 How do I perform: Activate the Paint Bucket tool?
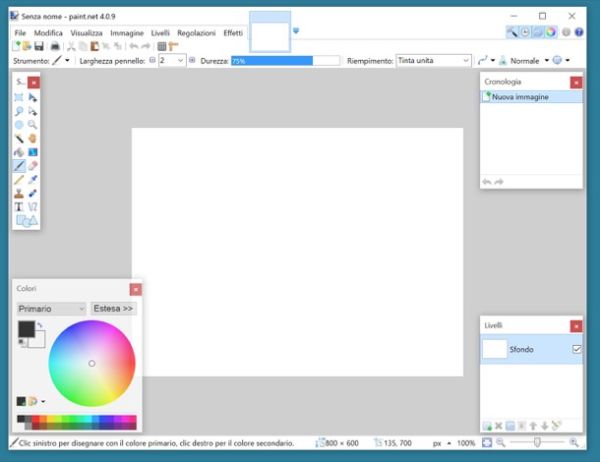[20, 152]
